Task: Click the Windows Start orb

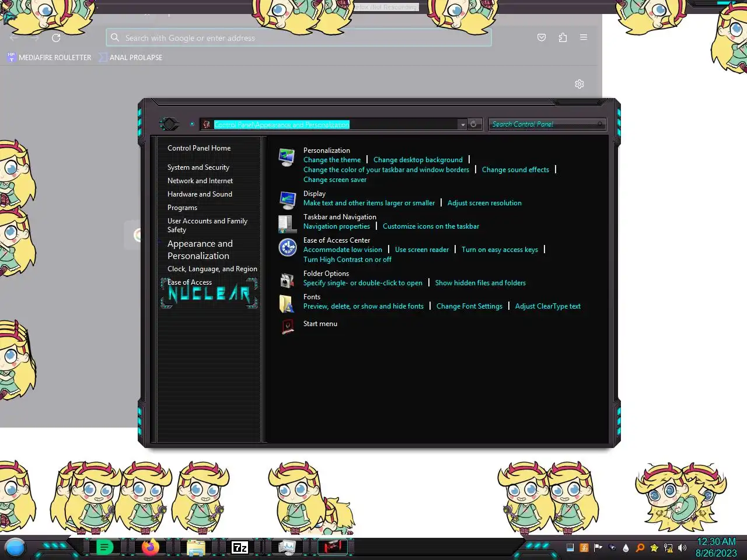Action: 15,547
